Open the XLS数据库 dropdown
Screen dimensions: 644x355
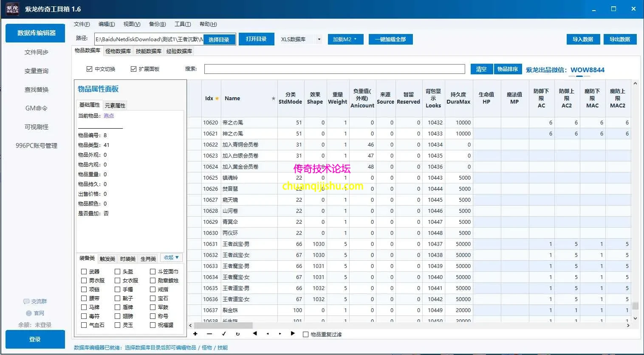pyautogui.click(x=300, y=39)
